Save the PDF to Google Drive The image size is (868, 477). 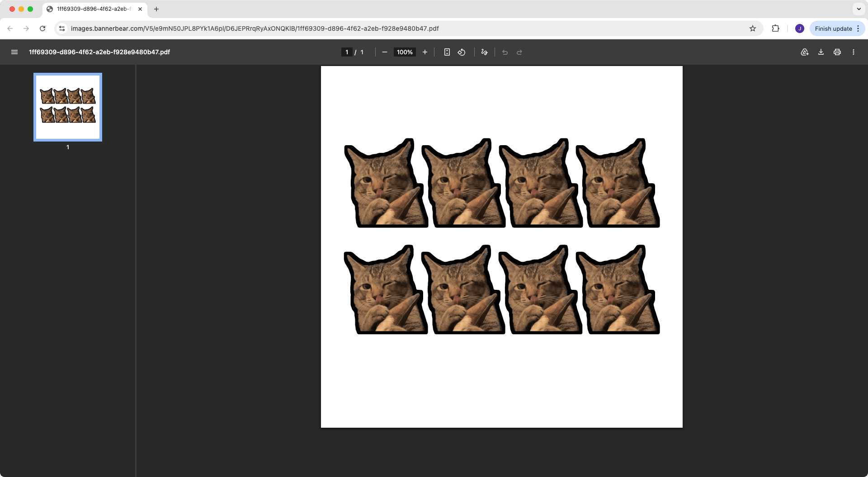click(805, 52)
